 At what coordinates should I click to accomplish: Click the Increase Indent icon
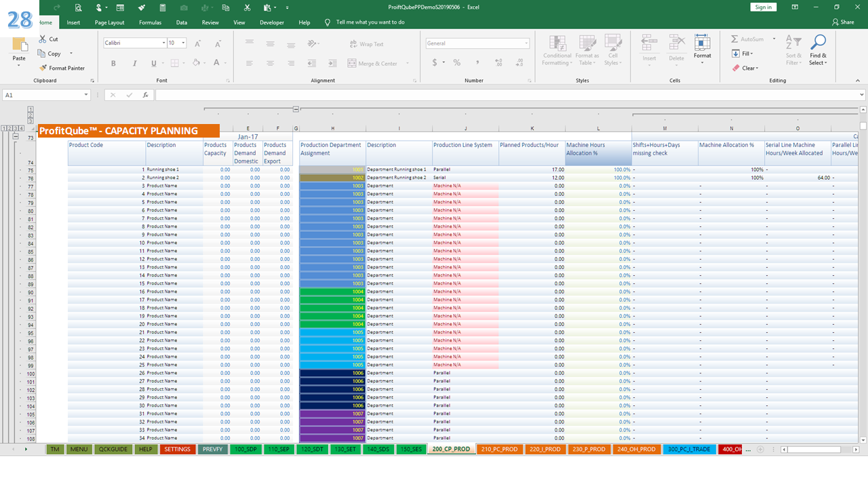332,63
